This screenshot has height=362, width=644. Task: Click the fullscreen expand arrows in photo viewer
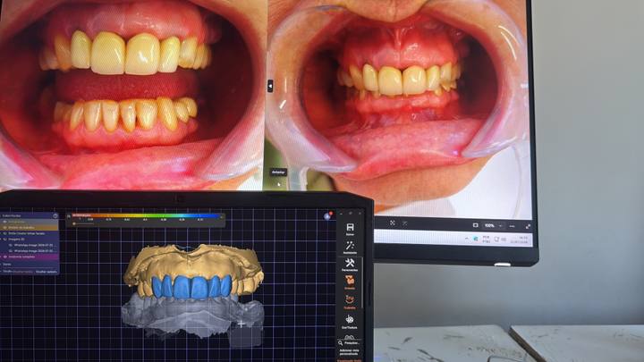pos(528,226)
